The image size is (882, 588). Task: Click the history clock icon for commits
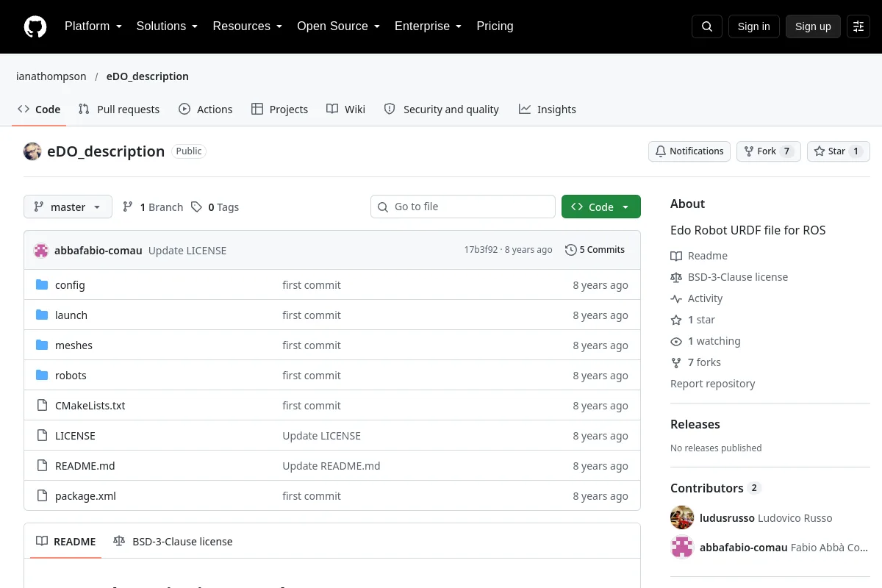[570, 250]
